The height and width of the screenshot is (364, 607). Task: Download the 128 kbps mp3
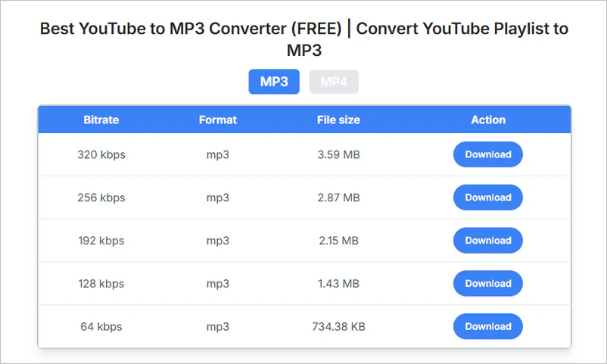tap(487, 284)
